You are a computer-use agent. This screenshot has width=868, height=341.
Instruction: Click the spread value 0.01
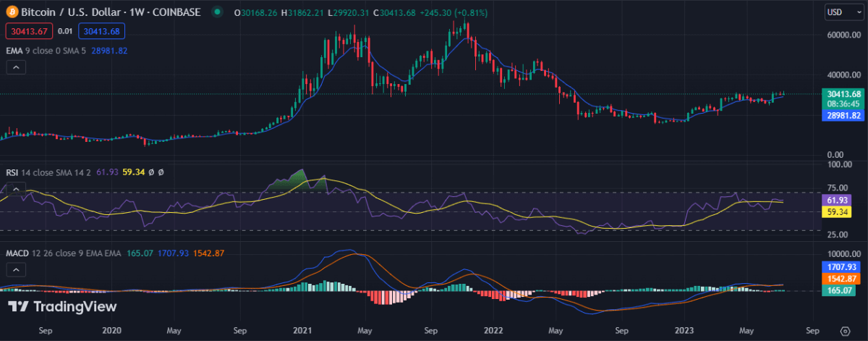[65, 31]
